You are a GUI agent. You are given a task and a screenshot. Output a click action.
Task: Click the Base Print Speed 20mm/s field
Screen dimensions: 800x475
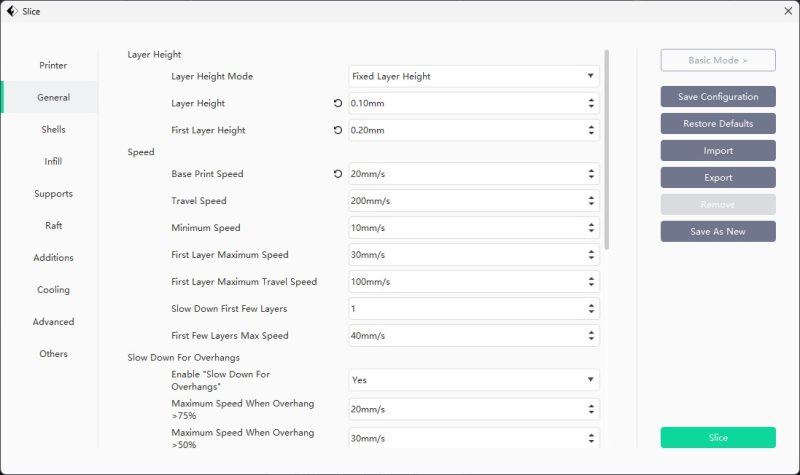click(474, 174)
